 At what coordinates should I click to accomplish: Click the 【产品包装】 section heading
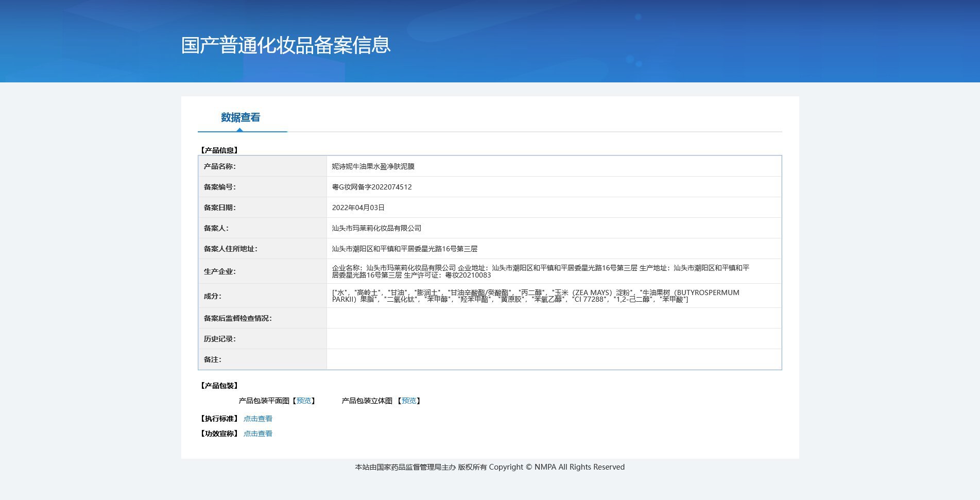click(x=219, y=386)
